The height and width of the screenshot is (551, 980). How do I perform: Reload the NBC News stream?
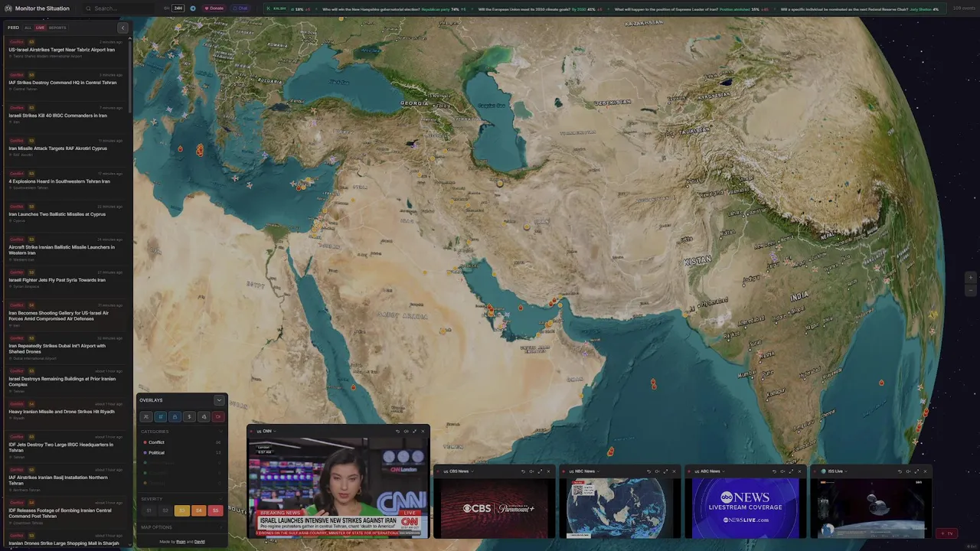click(649, 471)
